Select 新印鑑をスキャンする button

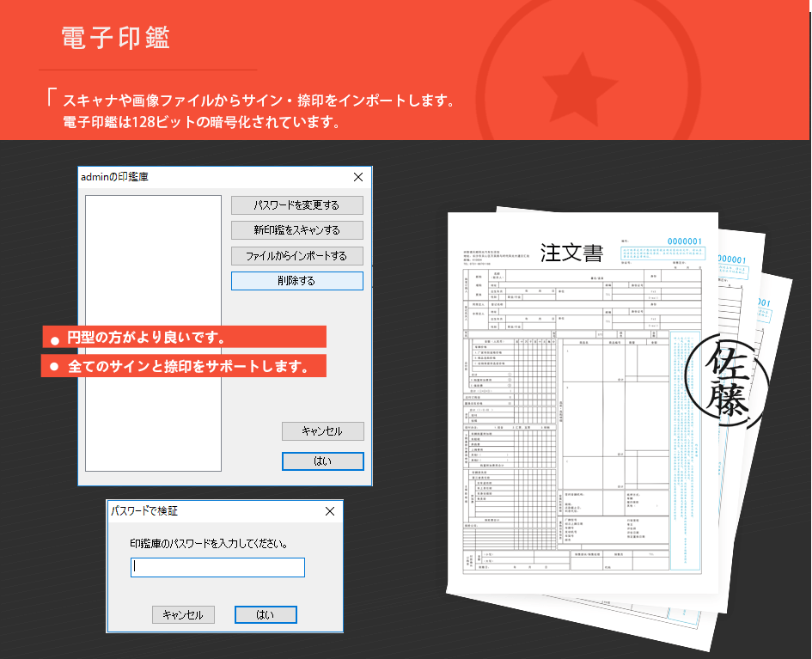coord(296,230)
